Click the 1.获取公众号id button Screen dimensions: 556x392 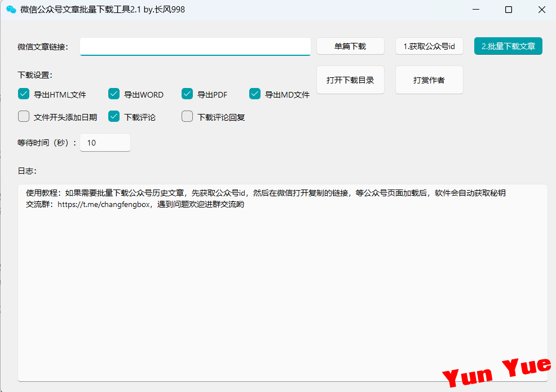click(429, 46)
